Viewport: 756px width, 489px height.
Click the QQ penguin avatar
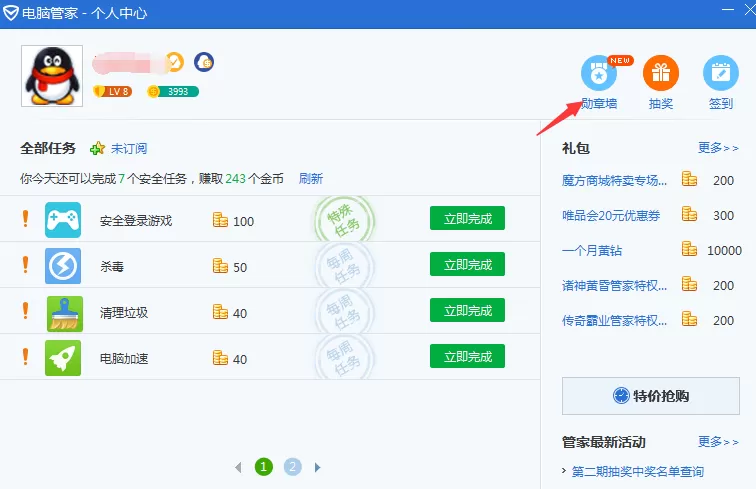52,76
